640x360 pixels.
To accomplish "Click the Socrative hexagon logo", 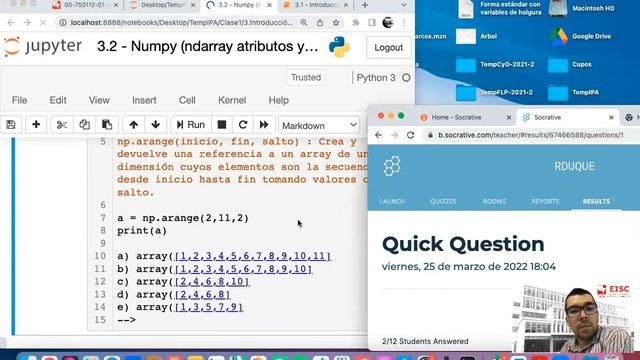I will click(392, 166).
